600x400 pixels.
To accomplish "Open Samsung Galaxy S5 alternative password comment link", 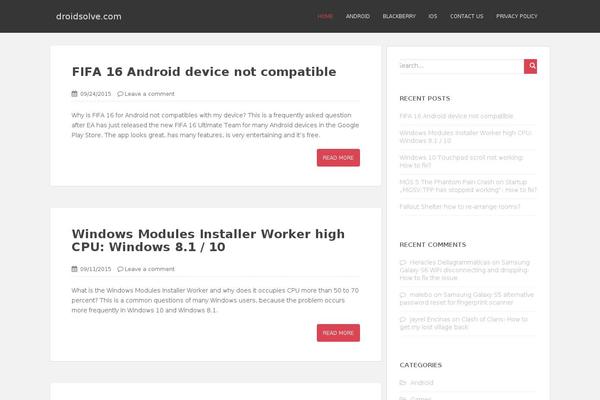I will [x=466, y=299].
